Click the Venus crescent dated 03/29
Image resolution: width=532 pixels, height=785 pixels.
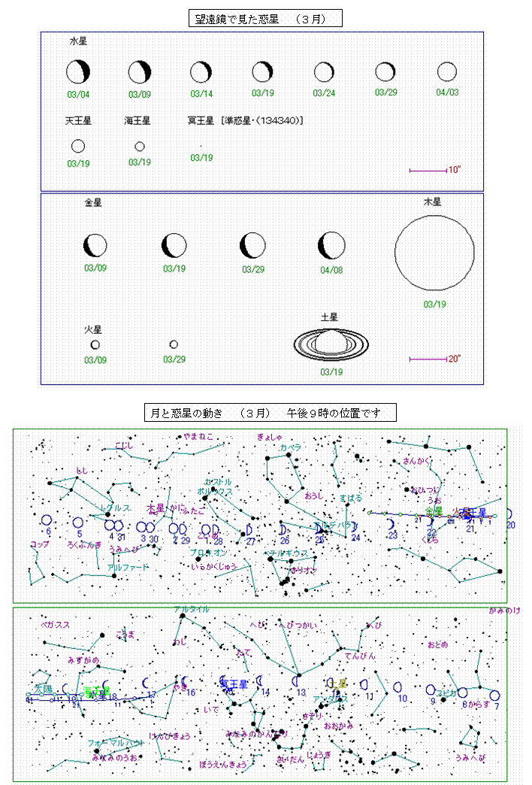tap(252, 245)
